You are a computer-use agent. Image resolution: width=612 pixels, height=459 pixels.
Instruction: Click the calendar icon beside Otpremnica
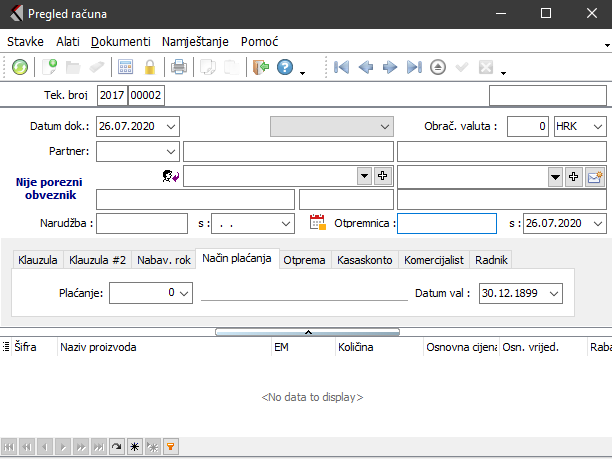[318, 222]
